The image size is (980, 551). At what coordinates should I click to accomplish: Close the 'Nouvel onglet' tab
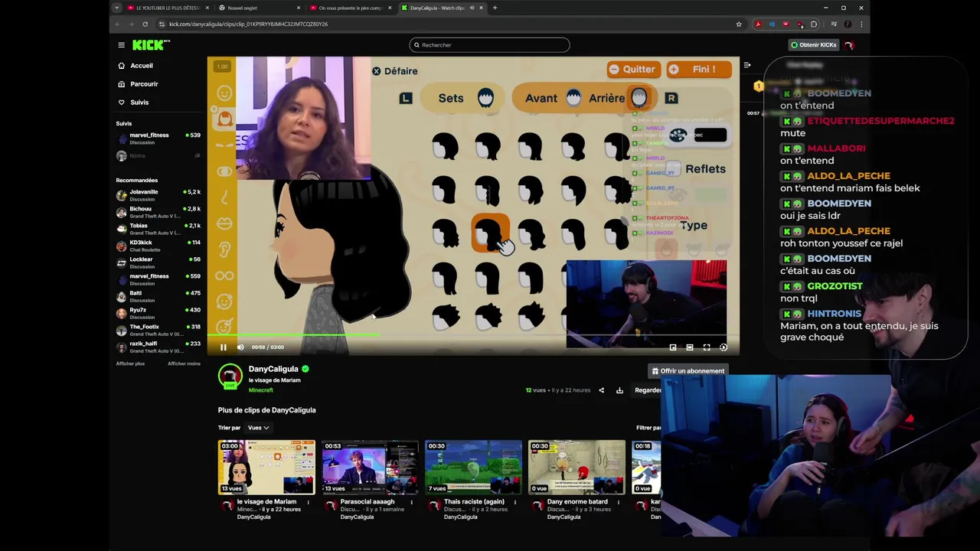point(299,8)
